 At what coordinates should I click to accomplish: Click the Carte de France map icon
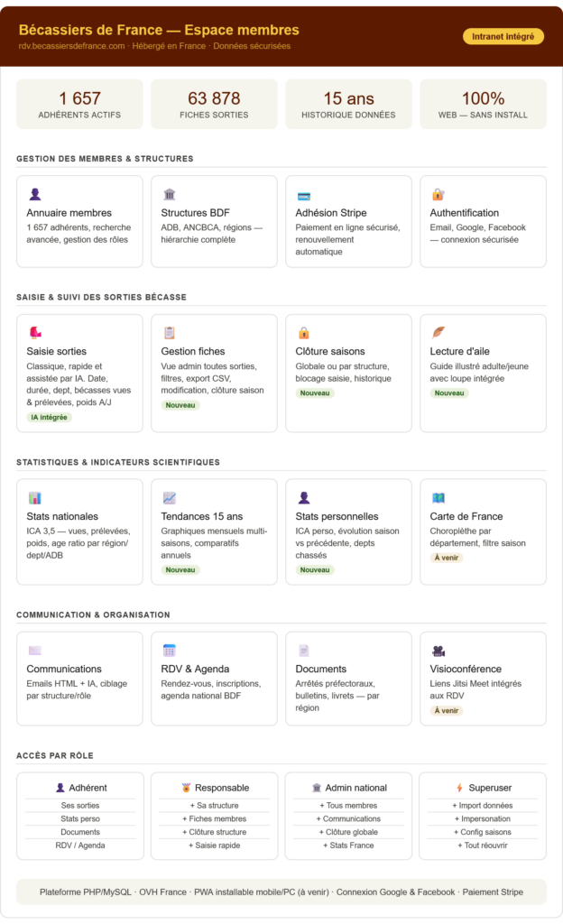tap(438, 498)
